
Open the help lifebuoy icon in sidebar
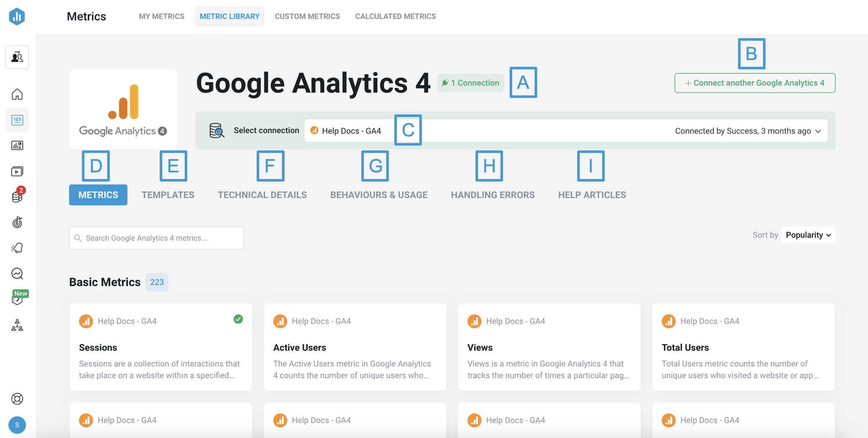pyautogui.click(x=17, y=398)
